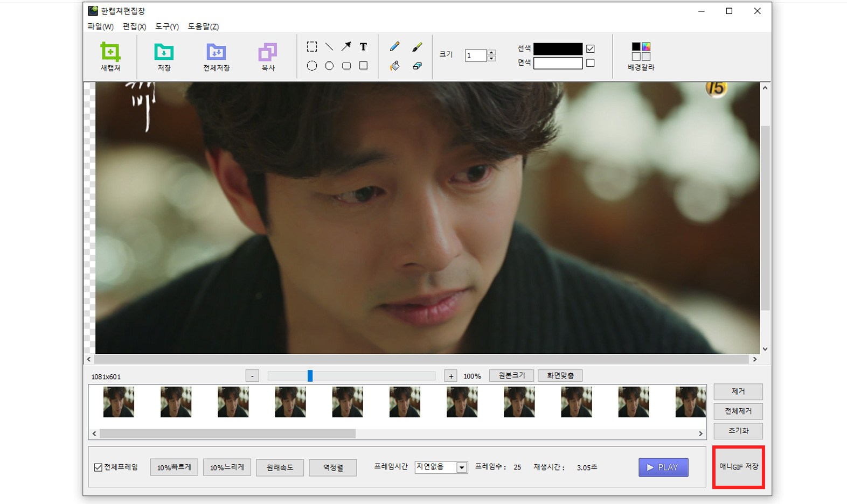Image resolution: width=847 pixels, height=504 pixels.
Task: Click the canvas horizontal scrollbar left arrow
Action: coord(89,359)
